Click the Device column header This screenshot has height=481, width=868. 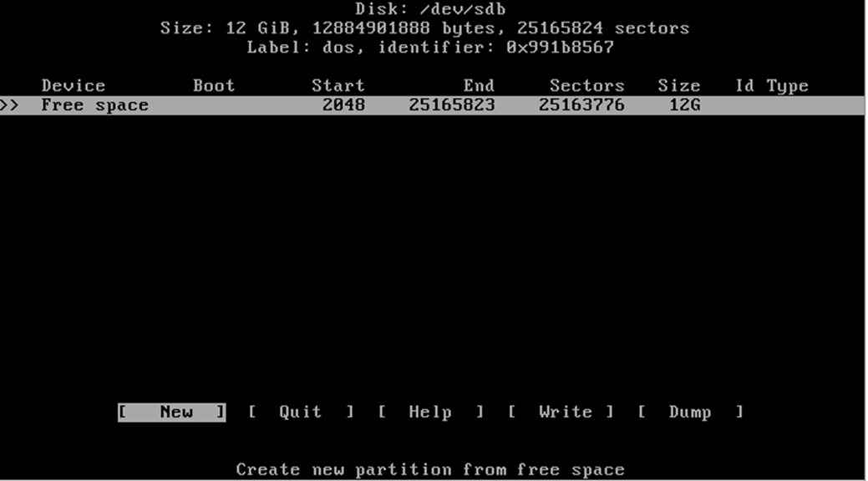[74, 86]
